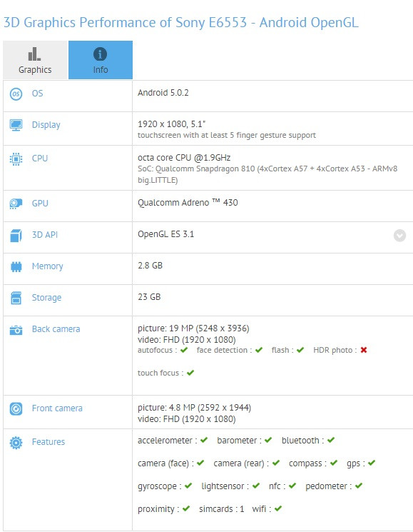Open the Display label link

pyautogui.click(x=46, y=125)
